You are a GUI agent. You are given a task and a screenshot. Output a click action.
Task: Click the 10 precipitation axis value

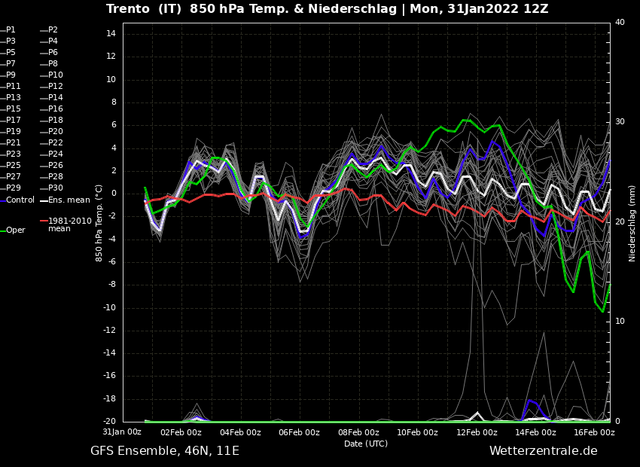coord(620,322)
